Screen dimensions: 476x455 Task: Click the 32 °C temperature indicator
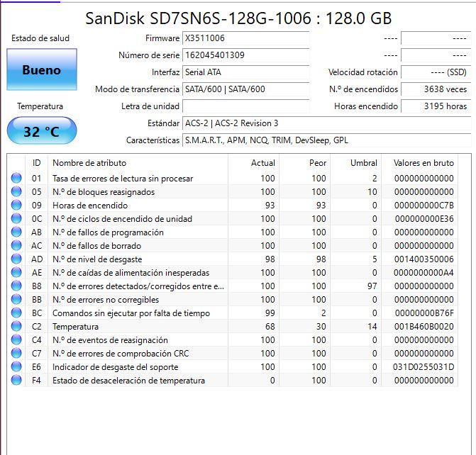[42, 130]
